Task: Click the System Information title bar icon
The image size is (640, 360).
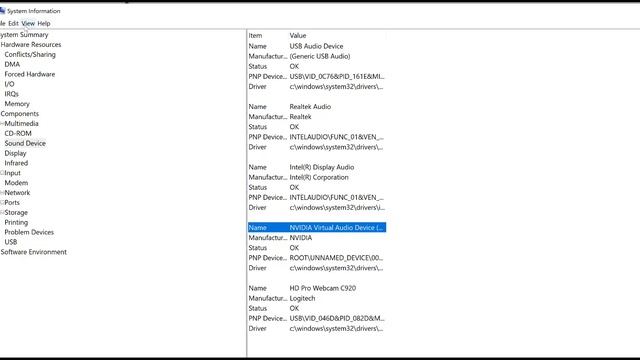Action: (2, 11)
